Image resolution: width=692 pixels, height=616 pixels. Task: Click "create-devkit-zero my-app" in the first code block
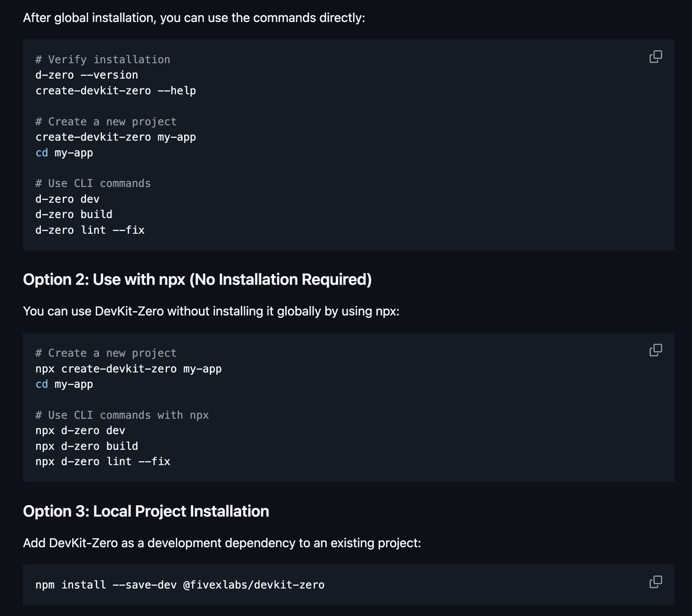click(115, 137)
